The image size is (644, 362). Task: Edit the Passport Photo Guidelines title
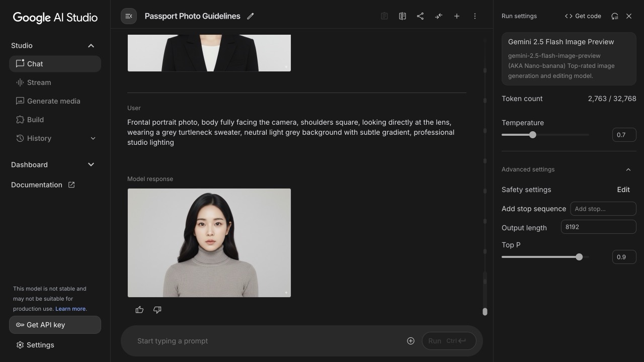click(x=251, y=16)
